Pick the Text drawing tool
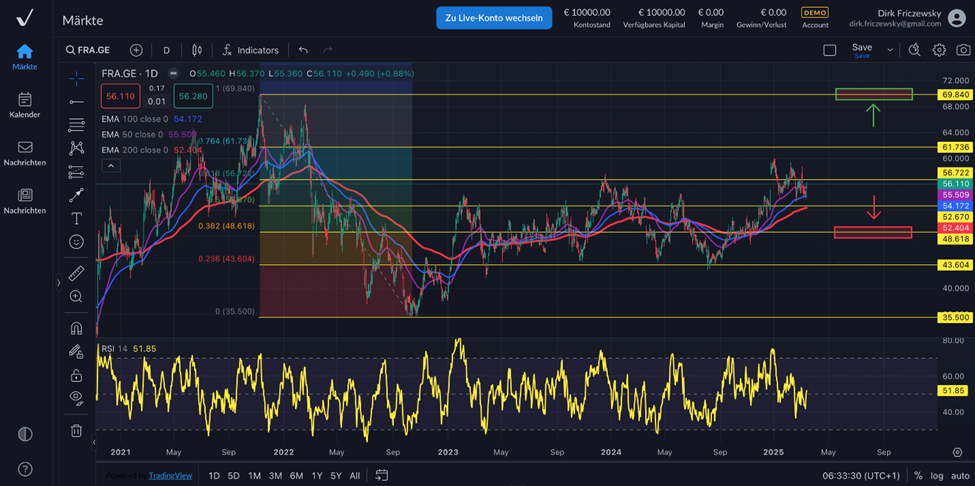 (76, 218)
